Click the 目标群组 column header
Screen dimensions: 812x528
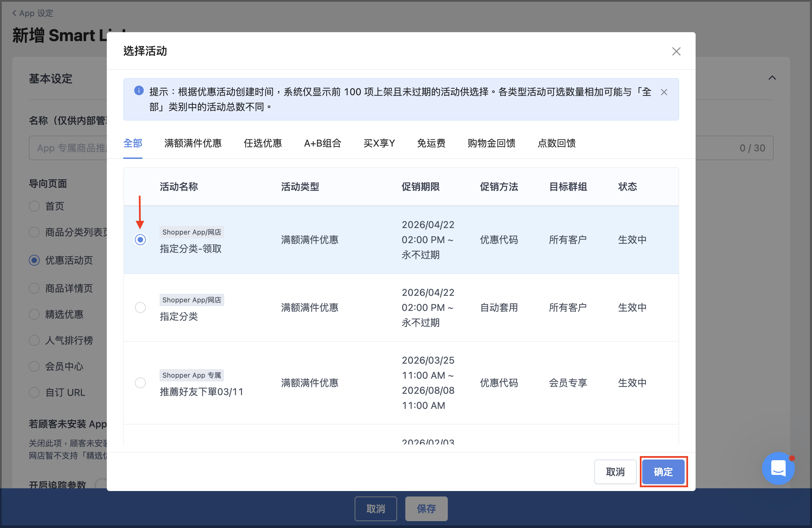click(x=568, y=187)
